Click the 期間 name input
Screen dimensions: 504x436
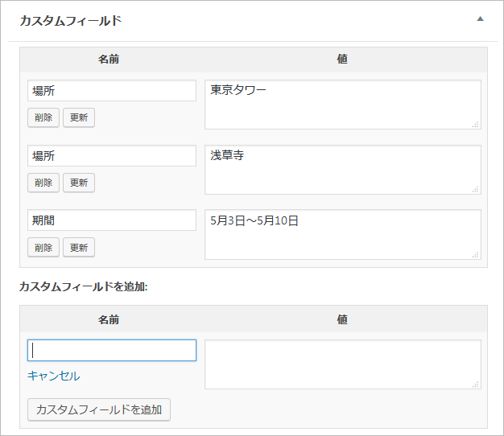click(112, 220)
